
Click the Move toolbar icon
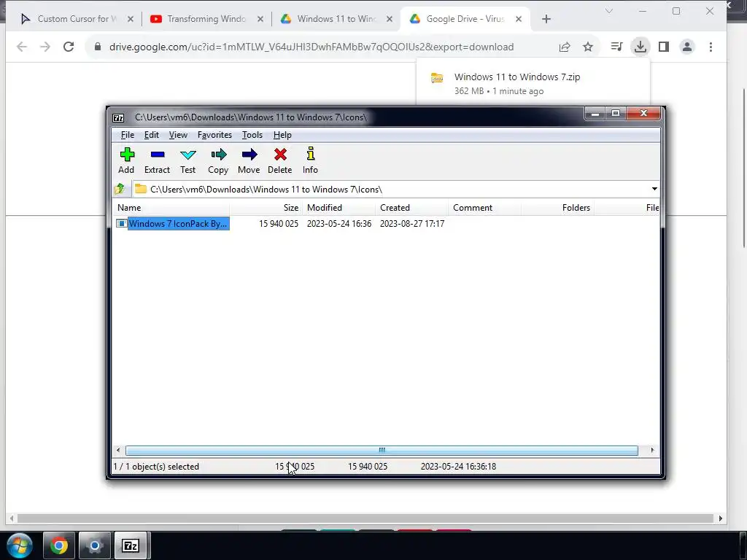click(249, 160)
